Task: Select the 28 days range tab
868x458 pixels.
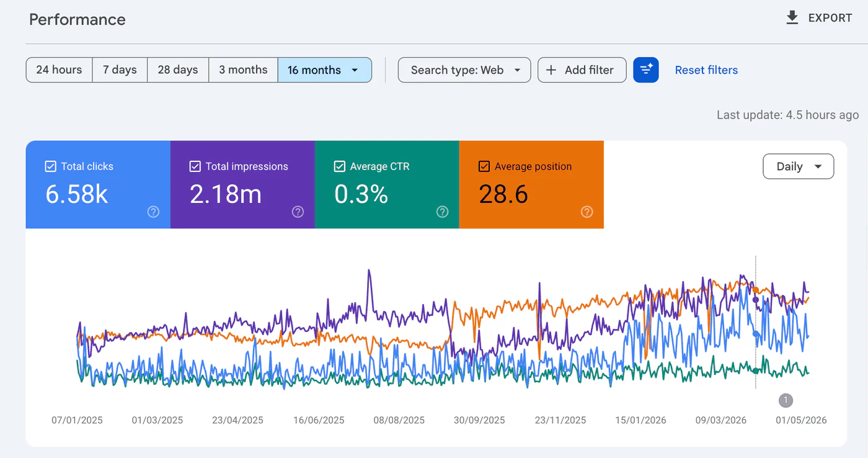Action: [x=178, y=70]
